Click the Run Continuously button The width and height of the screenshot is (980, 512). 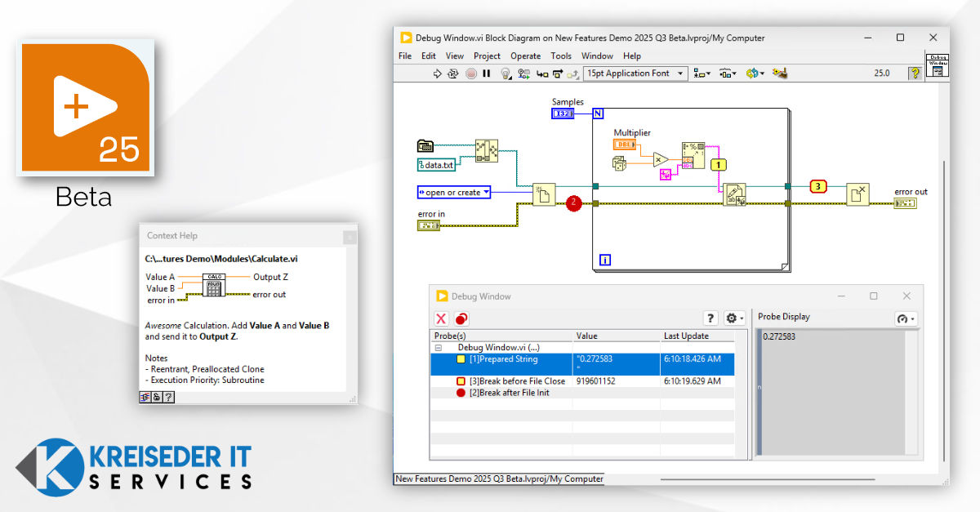coord(453,73)
